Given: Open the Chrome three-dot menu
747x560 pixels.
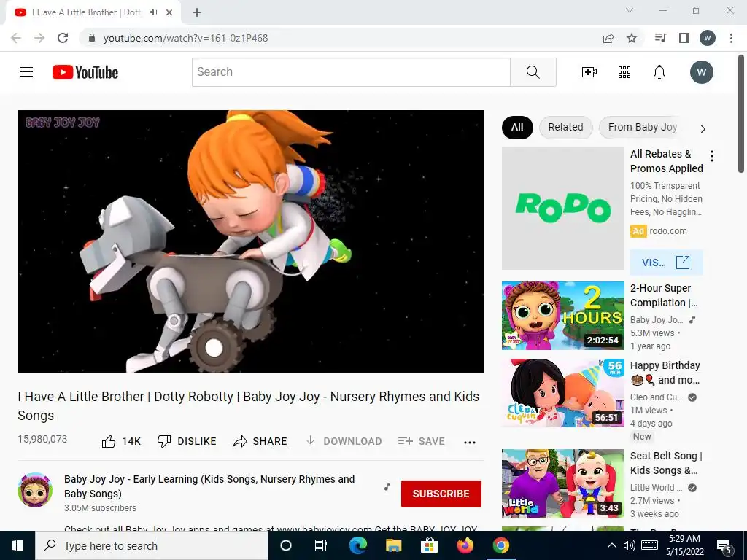Looking at the screenshot, I should pyautogui.click(x=731, y=38).
